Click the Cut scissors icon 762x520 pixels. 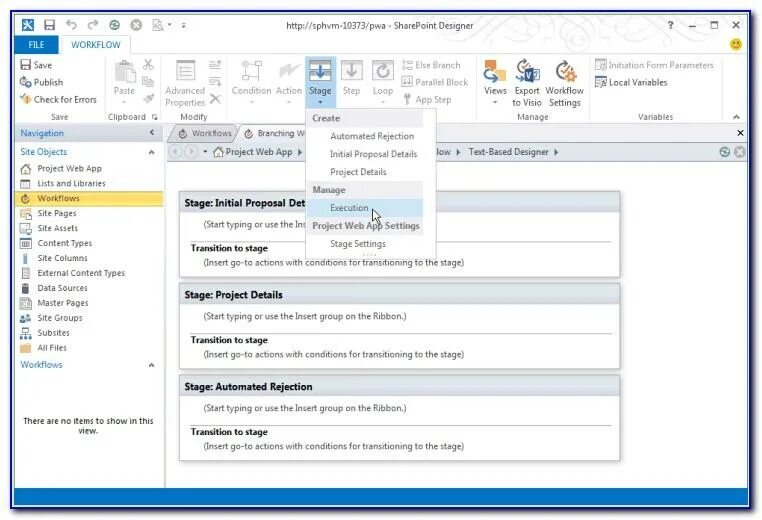tap(148, 64)
